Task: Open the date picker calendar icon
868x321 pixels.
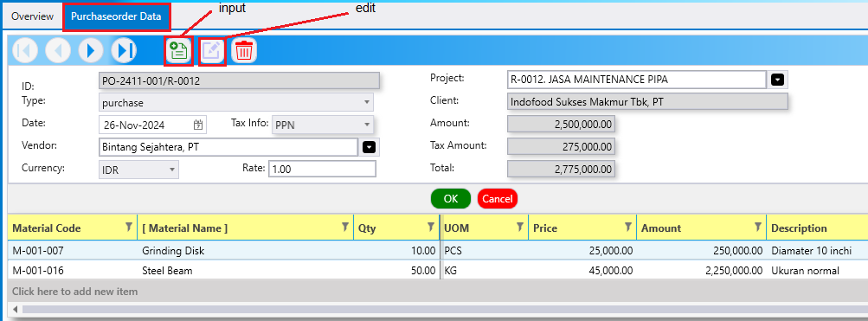Action: [x=198, y=125]
